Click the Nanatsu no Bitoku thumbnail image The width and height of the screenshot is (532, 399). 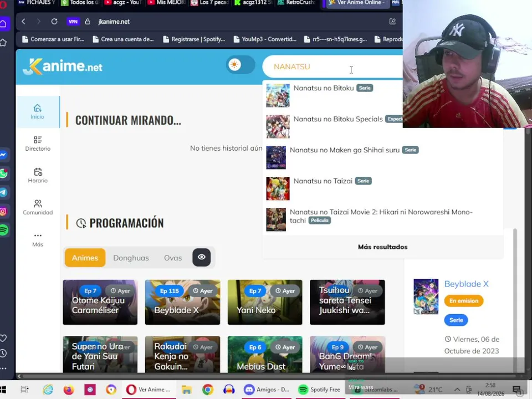[x=278, y=96]
